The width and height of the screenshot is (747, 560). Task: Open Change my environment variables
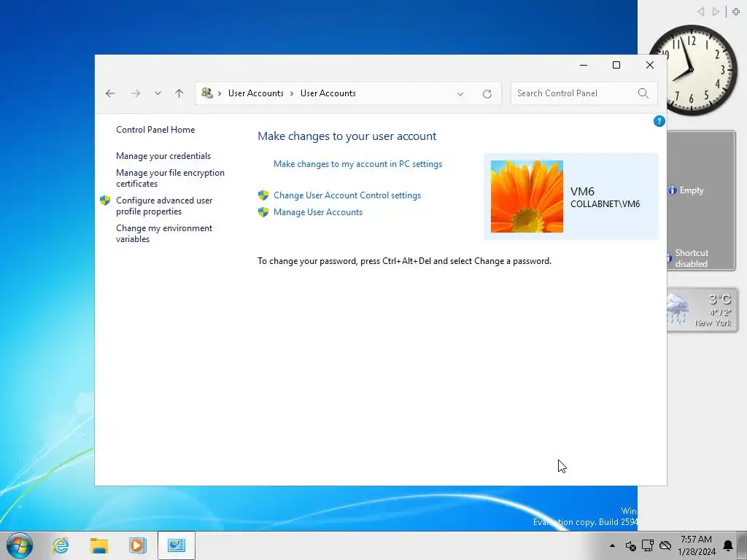coord(164,233)
